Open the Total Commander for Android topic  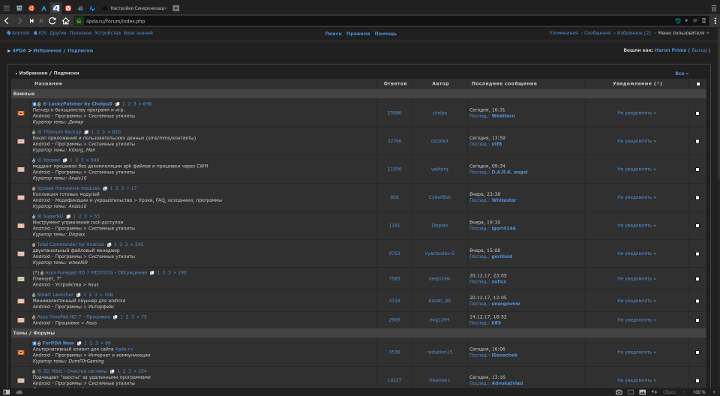click(x=71, y=244)
